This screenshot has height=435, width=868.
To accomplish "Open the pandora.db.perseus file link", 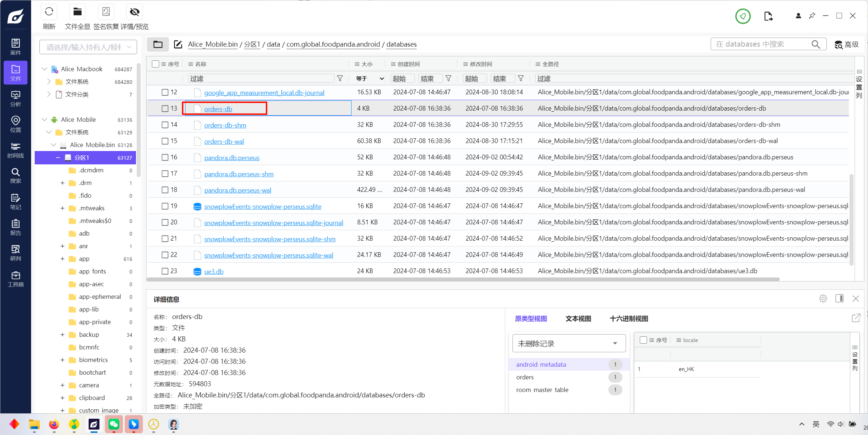I will (x=231, y=158).
